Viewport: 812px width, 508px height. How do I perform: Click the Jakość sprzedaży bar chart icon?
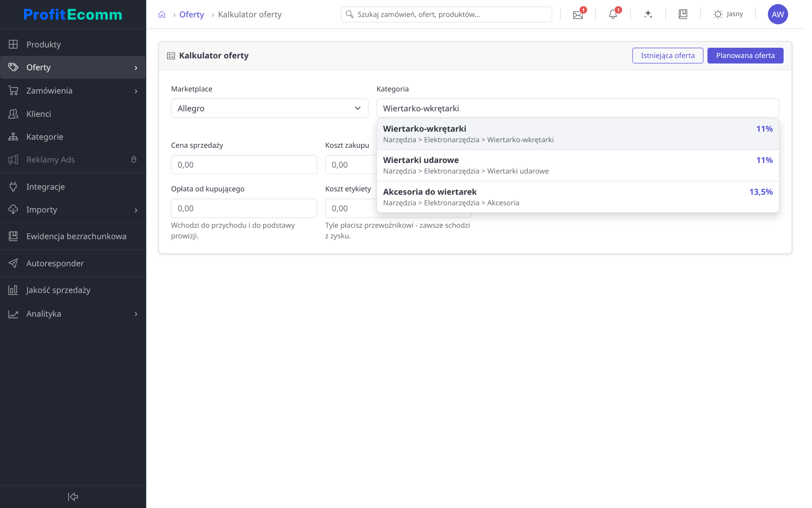[13, 290]
